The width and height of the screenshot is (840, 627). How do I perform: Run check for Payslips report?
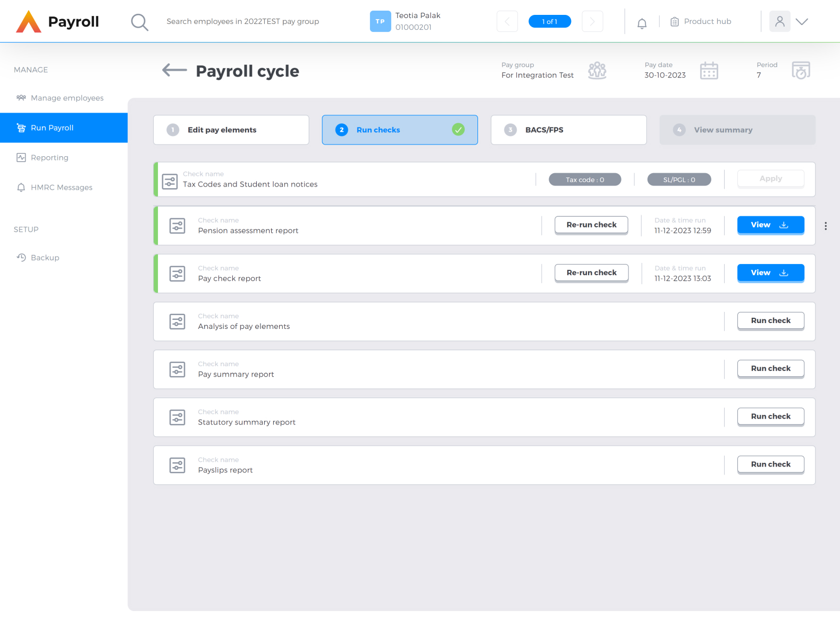point(770,464)
